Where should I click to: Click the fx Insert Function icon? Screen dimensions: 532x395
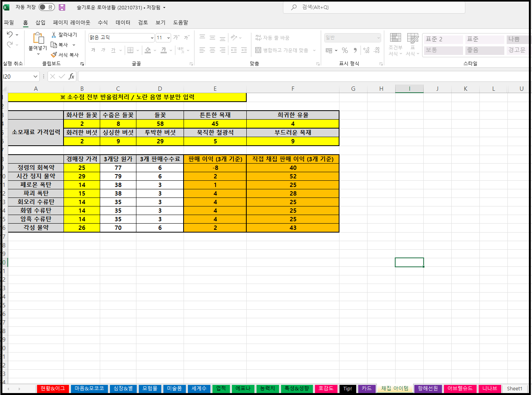coord(71,76)
